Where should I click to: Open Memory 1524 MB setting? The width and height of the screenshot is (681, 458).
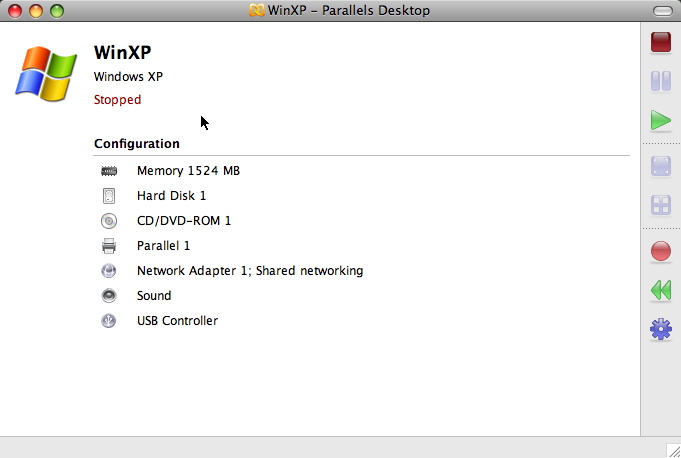coord(188,171)
